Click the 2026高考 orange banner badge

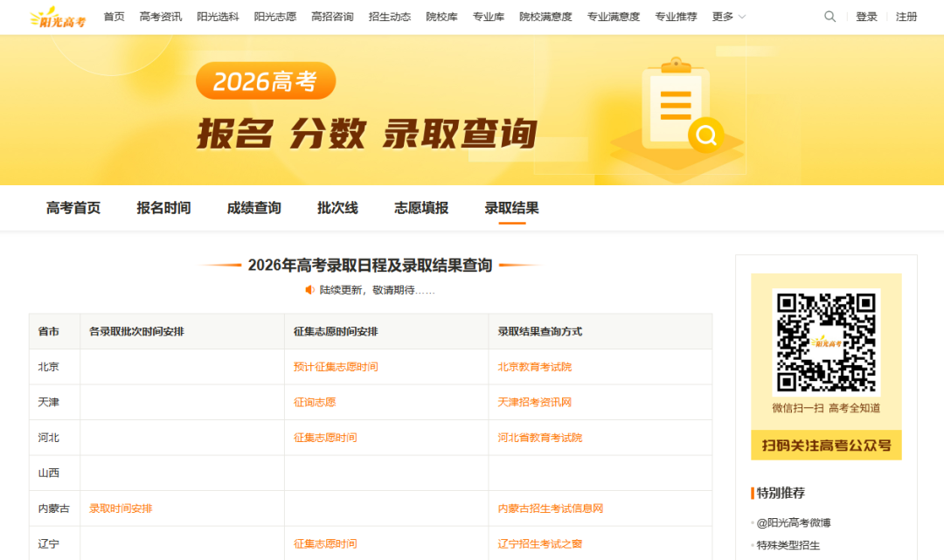pyautogui.click(x=266, y=81)
